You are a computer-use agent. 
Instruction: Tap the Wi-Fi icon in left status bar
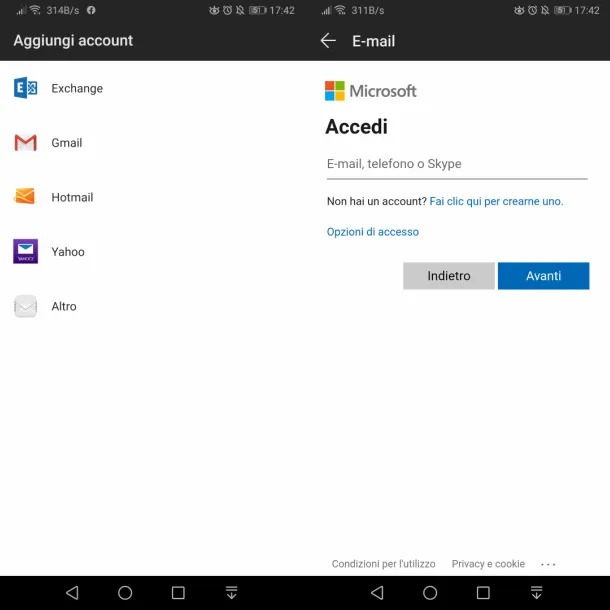point(35,10)
